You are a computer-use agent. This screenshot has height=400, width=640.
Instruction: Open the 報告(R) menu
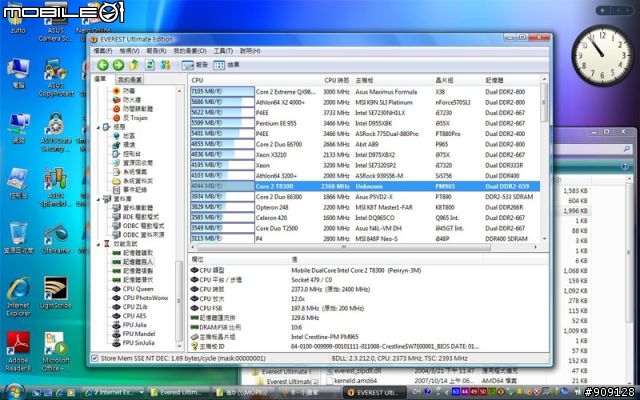tap(156, 51)
